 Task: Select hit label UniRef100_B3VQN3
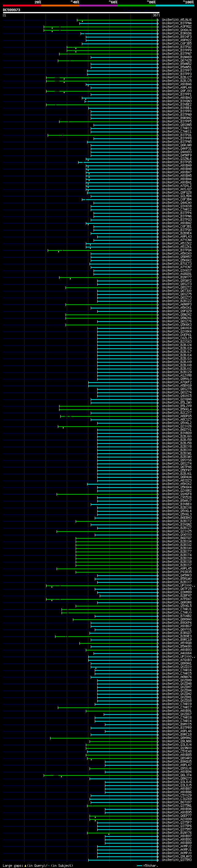tap(176, 101)
